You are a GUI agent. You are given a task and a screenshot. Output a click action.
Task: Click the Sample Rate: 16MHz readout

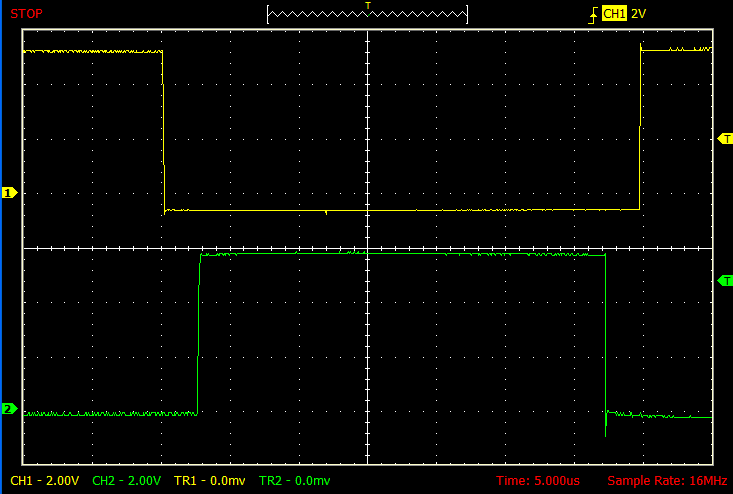[x=667, y=480]
